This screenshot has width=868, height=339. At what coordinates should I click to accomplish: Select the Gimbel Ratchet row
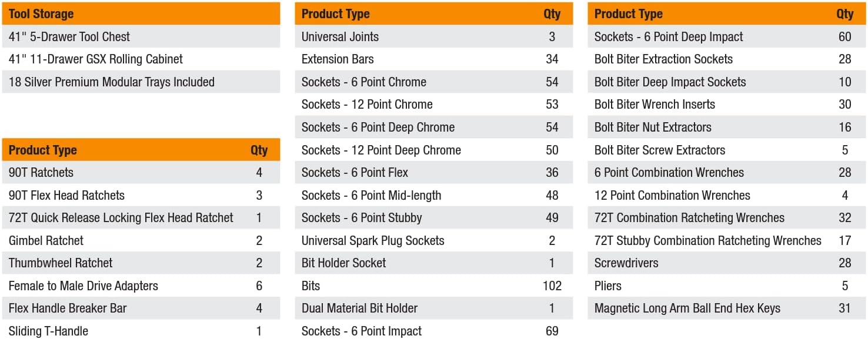coord(46,240)
